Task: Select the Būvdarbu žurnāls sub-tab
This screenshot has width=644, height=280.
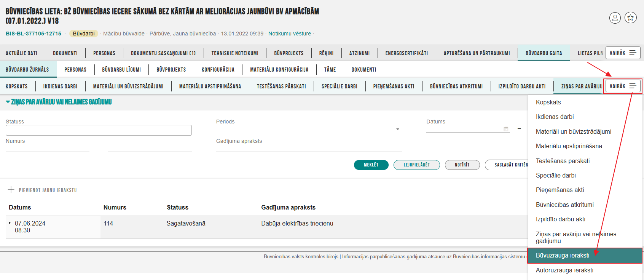Action: pyautogui.click(x=27, y=70)
